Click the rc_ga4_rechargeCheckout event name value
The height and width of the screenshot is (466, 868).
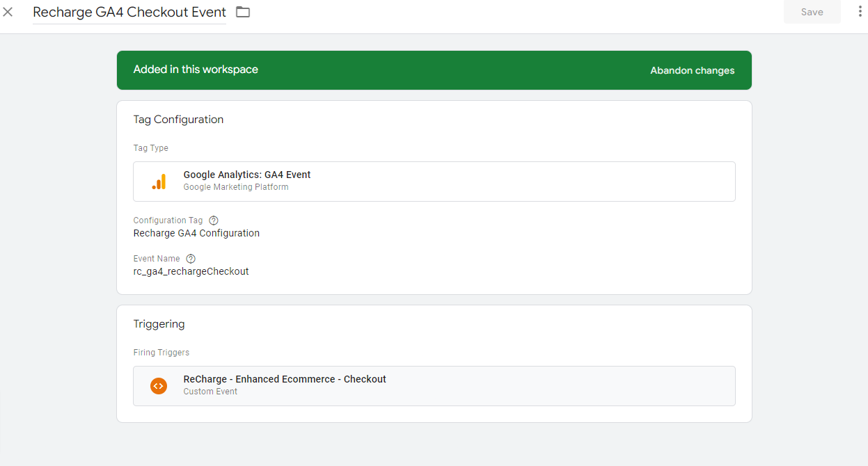pyautogui.click(x=191, y=271)
